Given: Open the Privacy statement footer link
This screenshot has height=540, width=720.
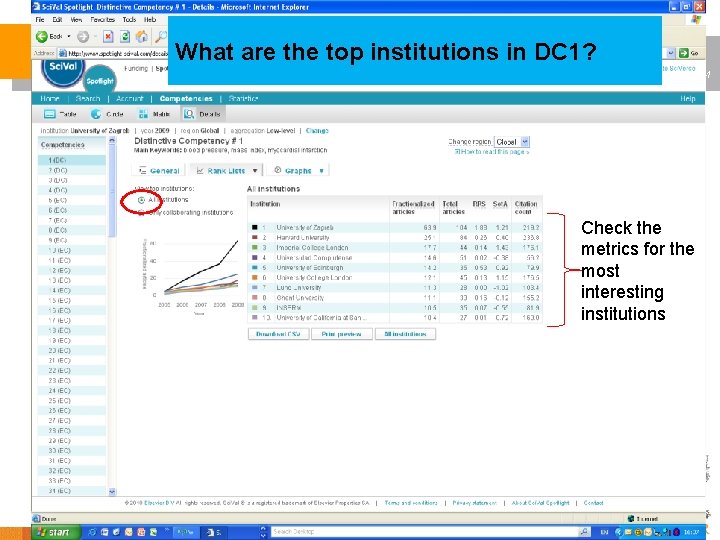Looking at the screenshot, I should (x=474, y=503).
